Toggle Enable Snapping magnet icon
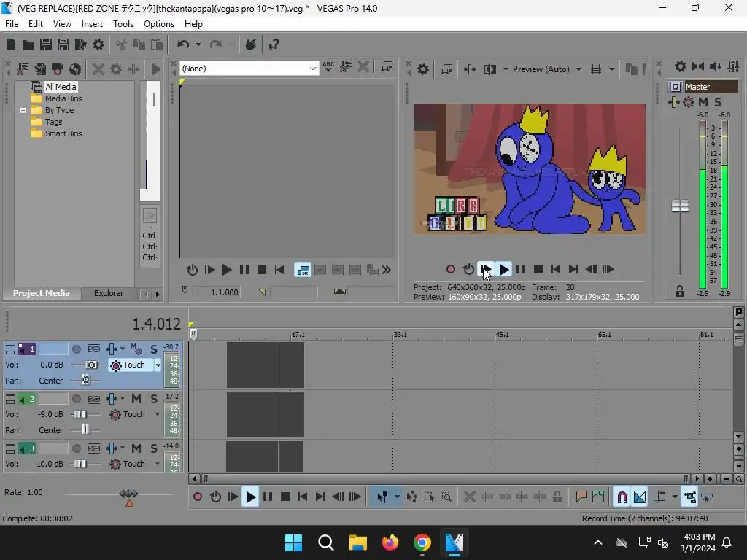747x560 pixels. coord(622,497)
